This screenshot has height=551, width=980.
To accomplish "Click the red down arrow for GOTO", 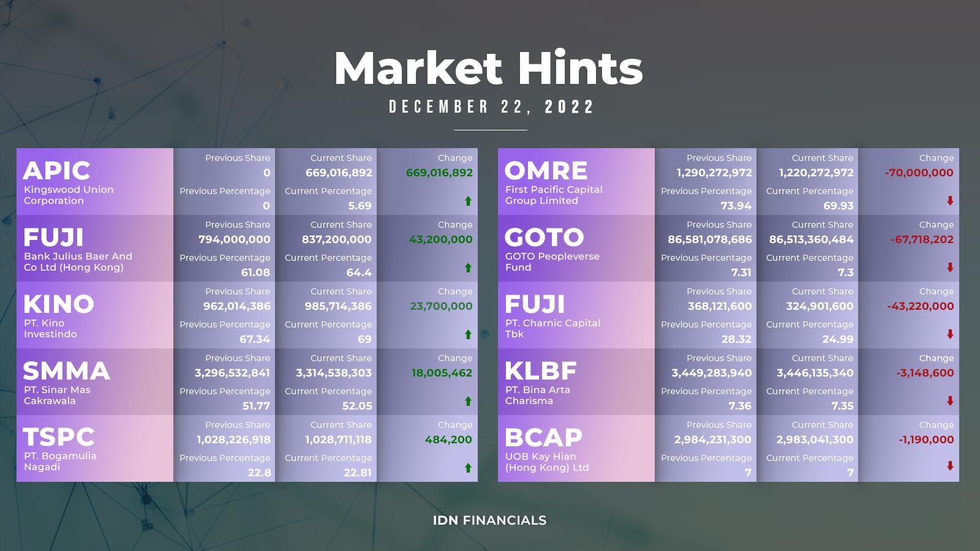I will [950, 268].
